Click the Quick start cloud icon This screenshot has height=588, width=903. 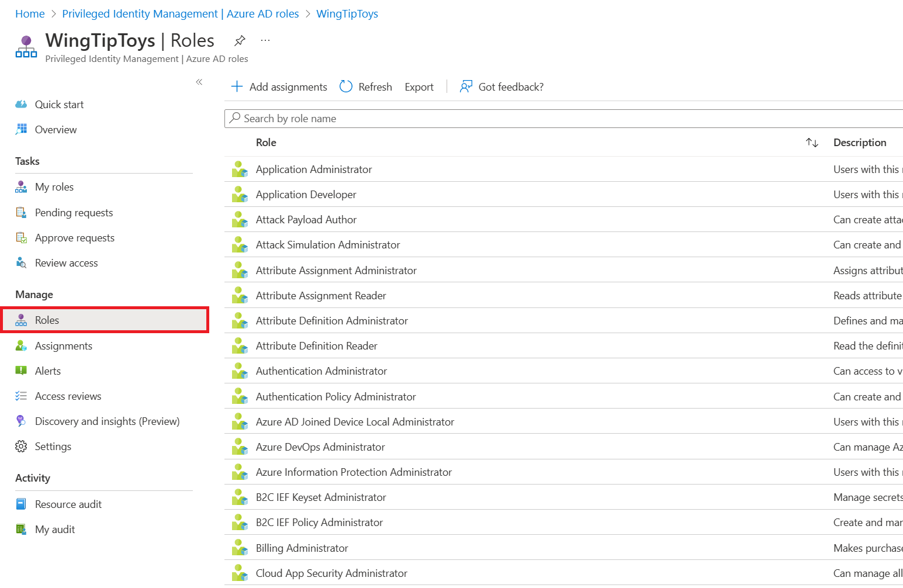(x=21, y=104)
